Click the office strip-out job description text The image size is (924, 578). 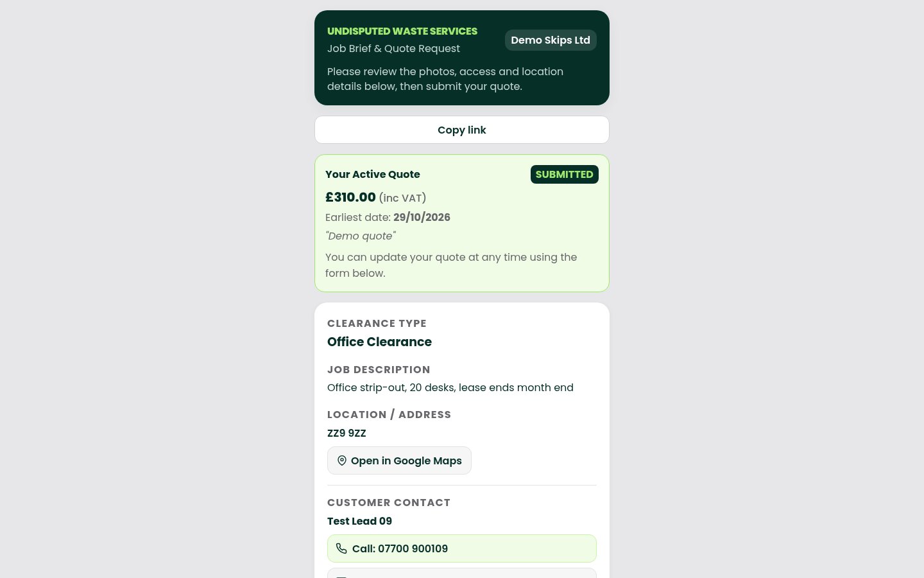coord(450,387)
